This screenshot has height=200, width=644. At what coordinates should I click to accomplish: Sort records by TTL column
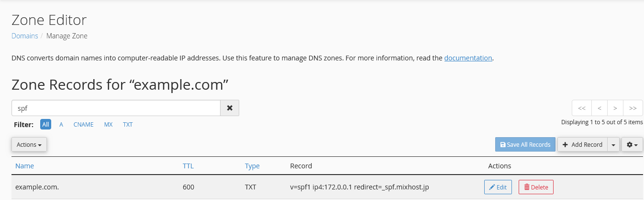188,166
